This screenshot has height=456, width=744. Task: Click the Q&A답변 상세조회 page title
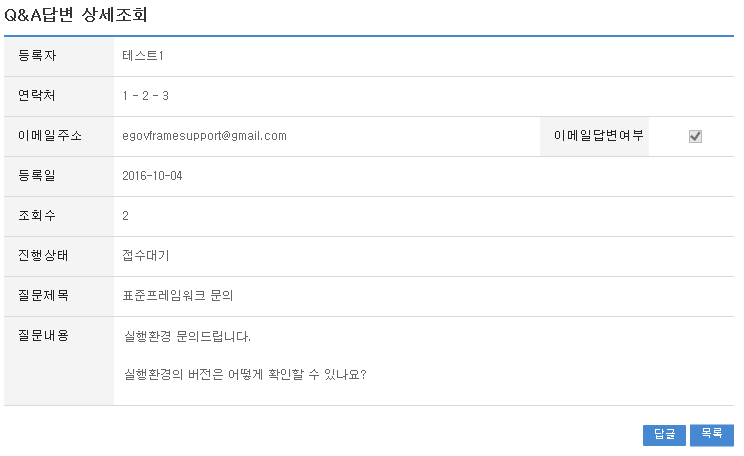pos(79,15)
